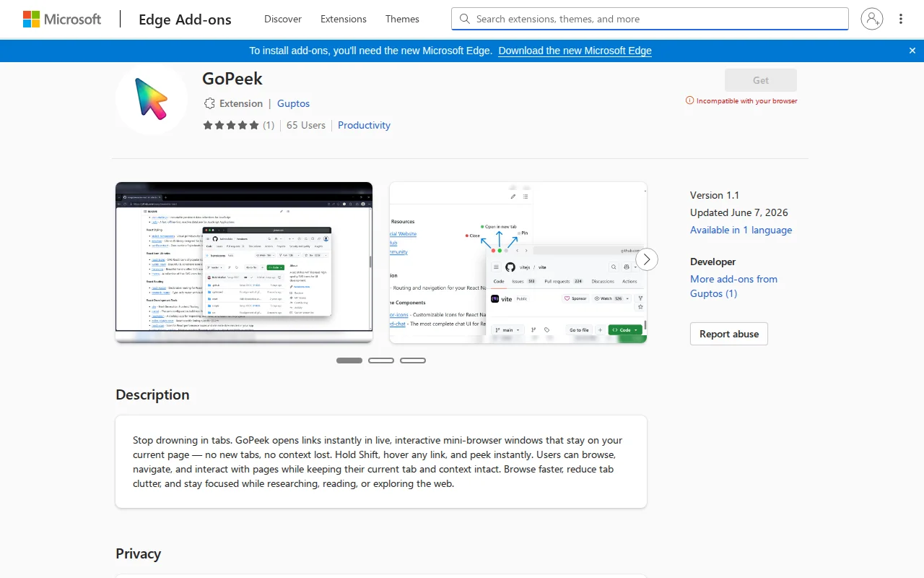Screen dimensions: 924x578
Task: Click the Get button
Action: [x=761, y=80]
